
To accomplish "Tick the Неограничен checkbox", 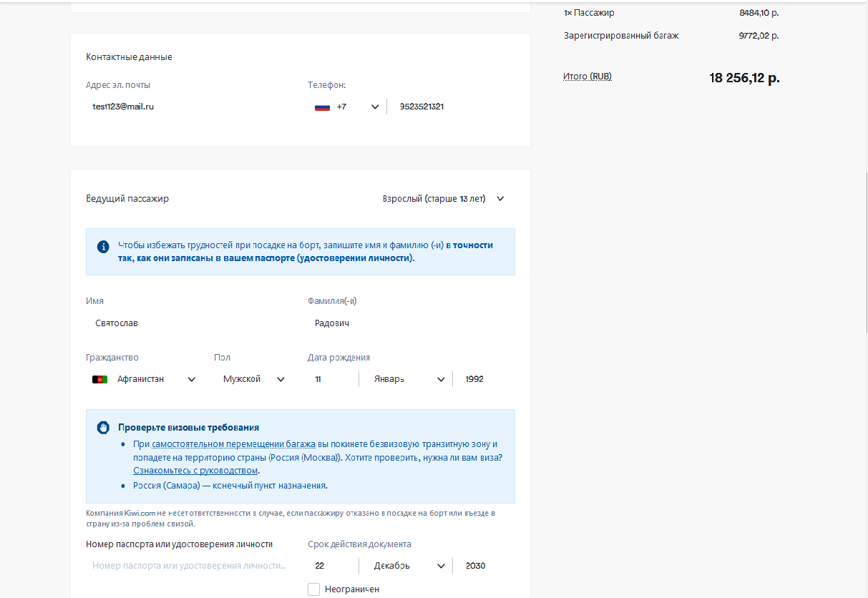I will [x=313, y=589].
